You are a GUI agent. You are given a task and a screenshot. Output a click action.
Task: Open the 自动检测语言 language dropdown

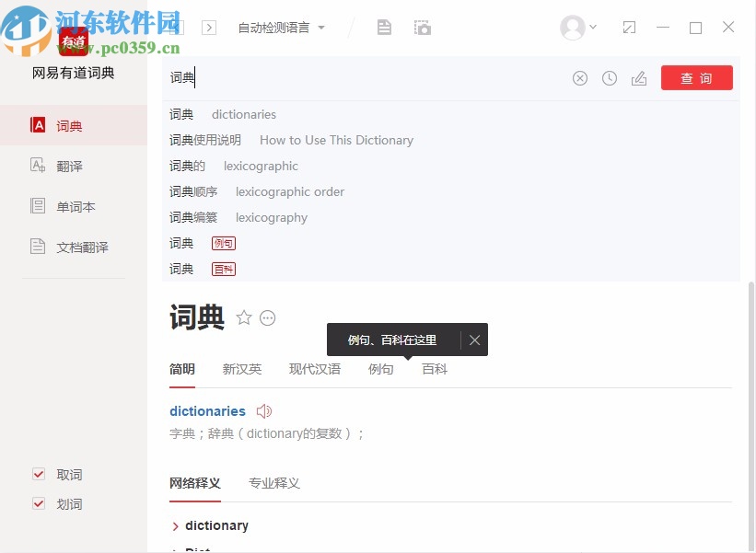click(x=273, y=28)
